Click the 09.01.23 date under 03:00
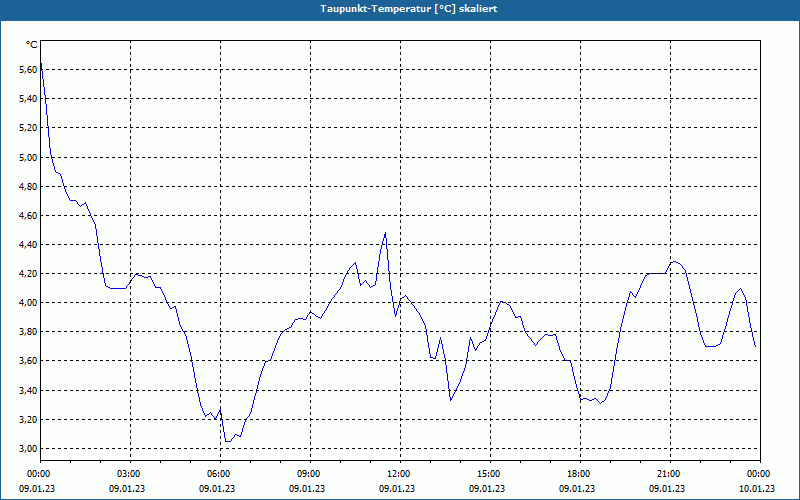The height and width of the screenshot is (500, 800). tap(127, 488)
